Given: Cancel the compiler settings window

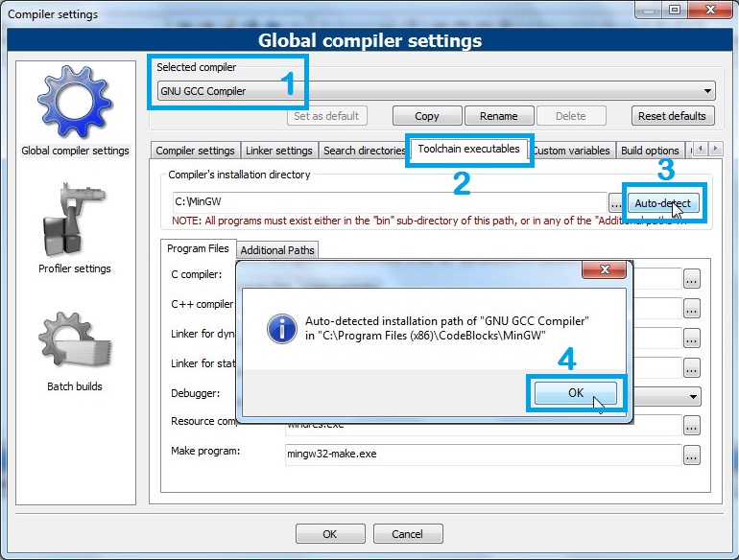Looking at the screenshot, I should coord(408,534).
